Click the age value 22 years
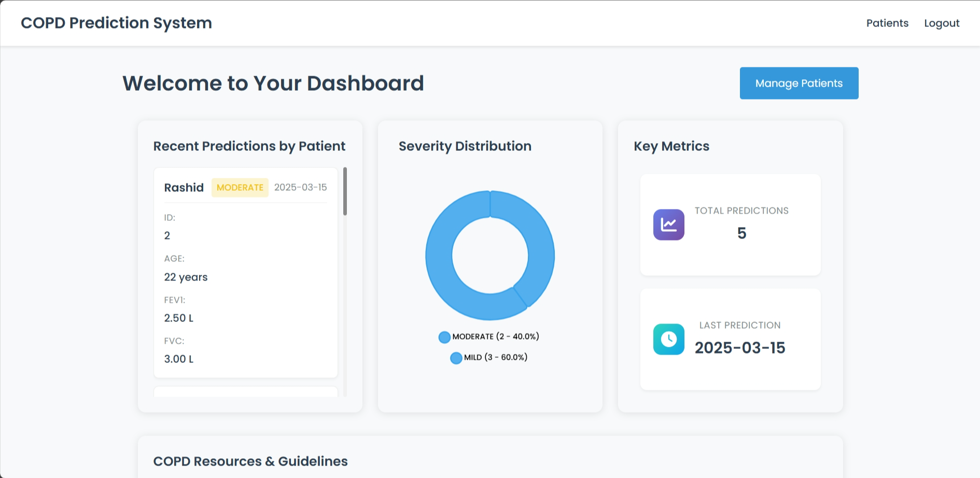Viewport: 980px width, 478px height. coord(186,277)
